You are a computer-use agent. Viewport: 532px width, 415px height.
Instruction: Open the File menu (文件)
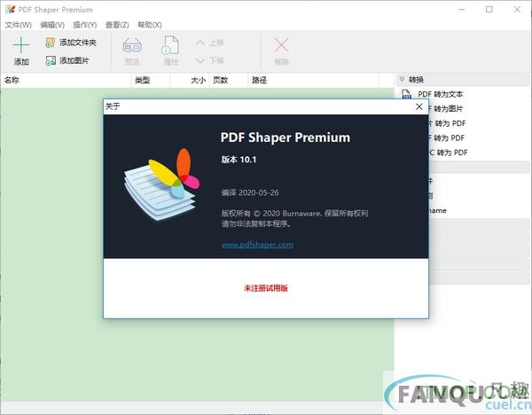point(19,25)
